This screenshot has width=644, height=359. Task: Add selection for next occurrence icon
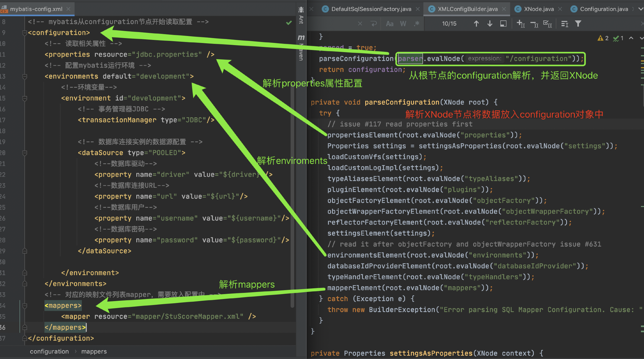[x=521, y=24]
